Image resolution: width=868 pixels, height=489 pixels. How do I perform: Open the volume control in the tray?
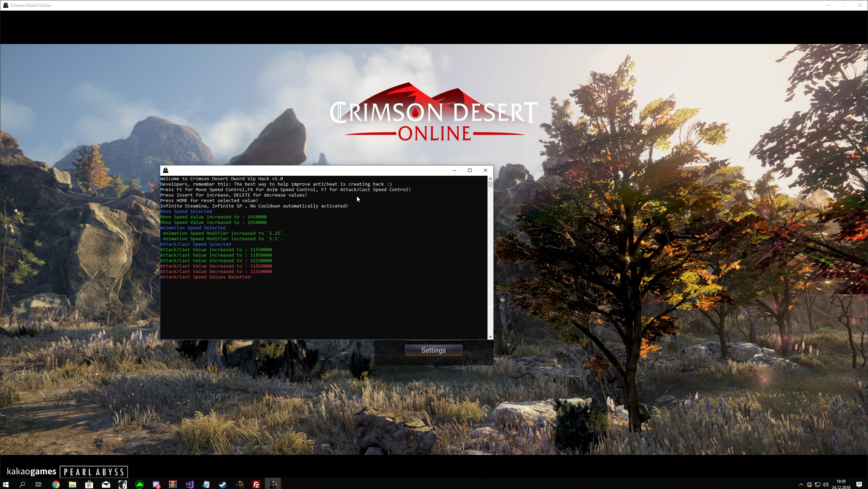click(825, 485)
